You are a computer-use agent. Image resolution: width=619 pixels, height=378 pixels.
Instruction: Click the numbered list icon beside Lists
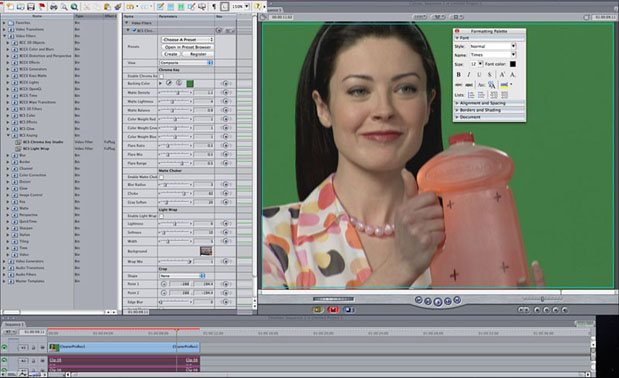point(471,95)
